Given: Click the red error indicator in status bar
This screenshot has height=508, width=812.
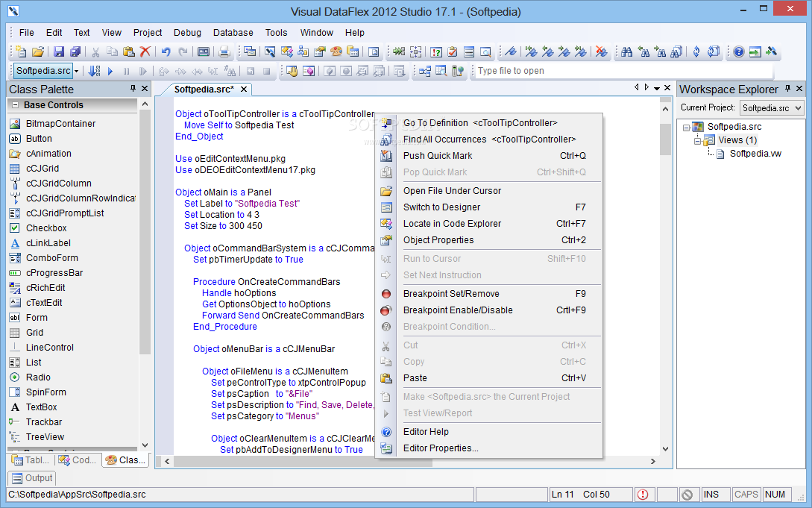Looking at the screenshot, I should [643, 495].
